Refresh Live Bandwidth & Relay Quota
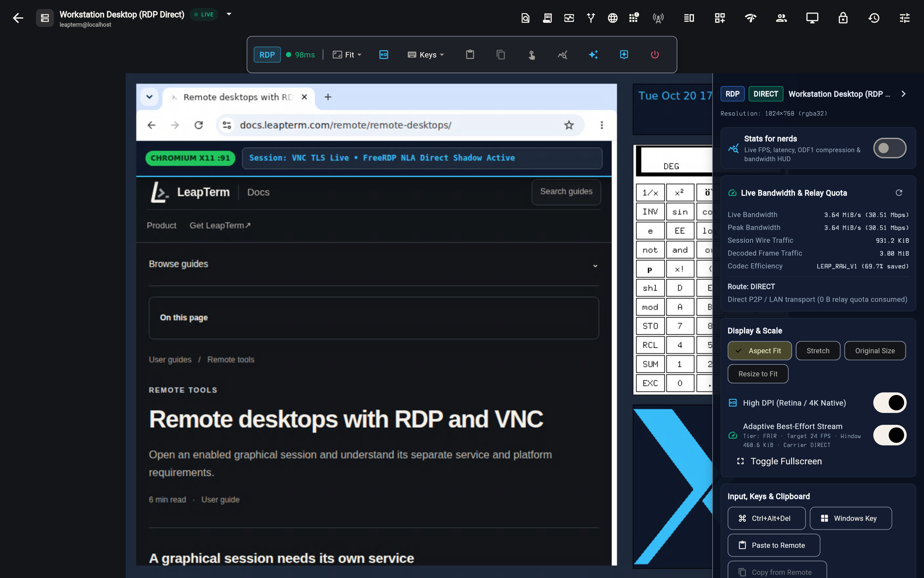Viewport: 924px width, 578px height. coord(899,193)
